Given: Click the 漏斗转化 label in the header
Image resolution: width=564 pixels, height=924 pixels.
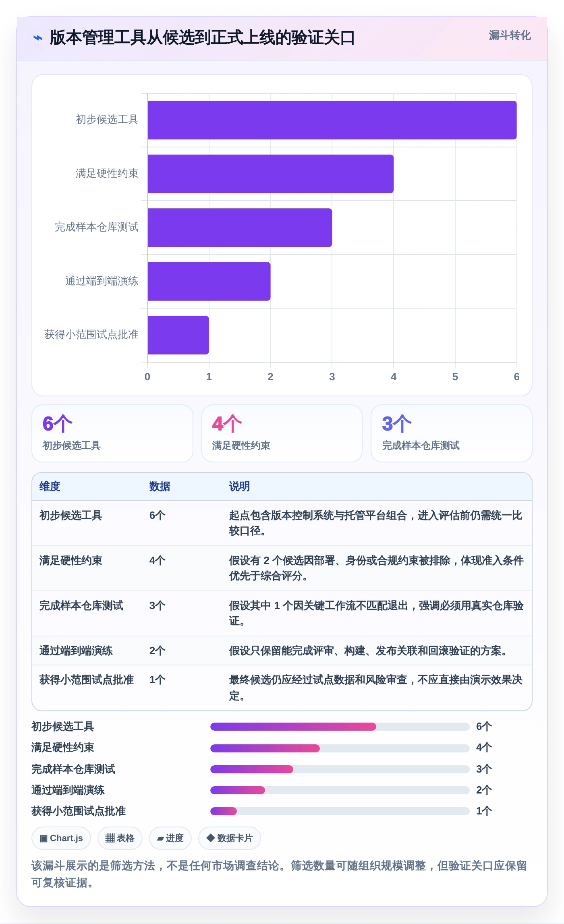Looking at the screenshot, I should [x=510, y=35].
